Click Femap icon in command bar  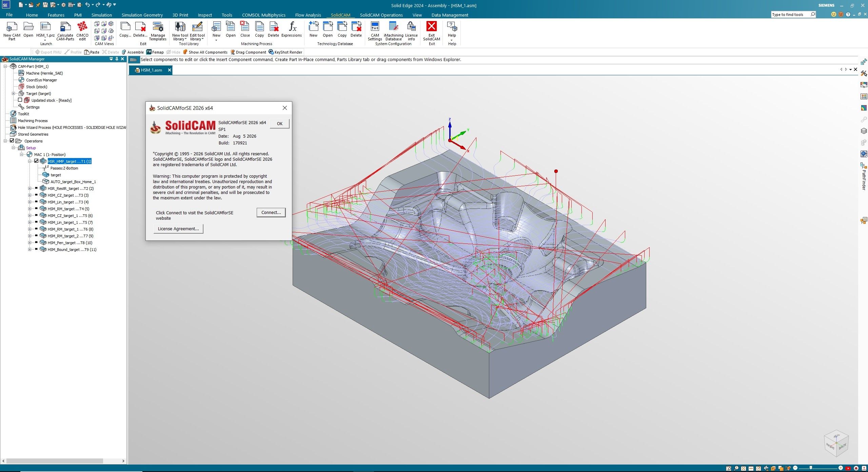(x=155, y=52)
